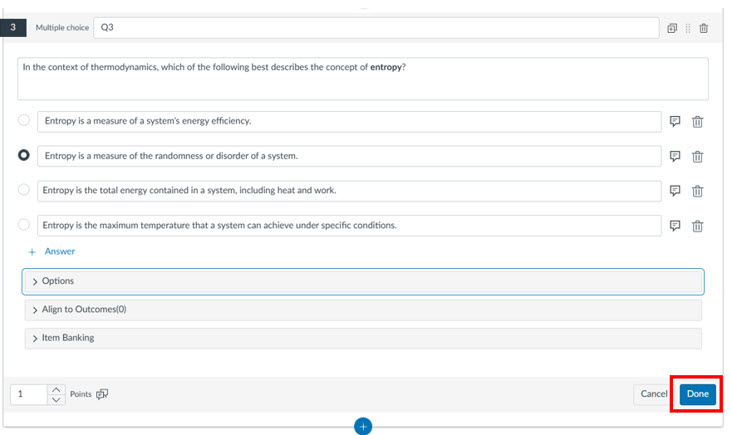Delete the 'total energy contained' answer choice
The height and width of the screenshot is (435, 731).
[x=697, y=191]
